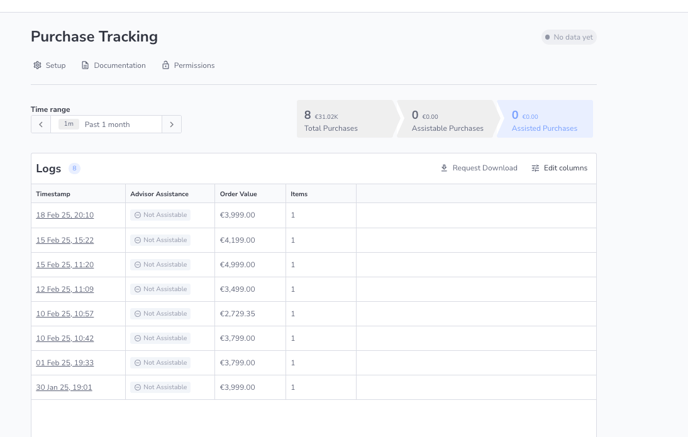Click Not Assistable badge in 18 Feb row
Image resolution: width=688 pixels, height=437 pixels.
161,215
